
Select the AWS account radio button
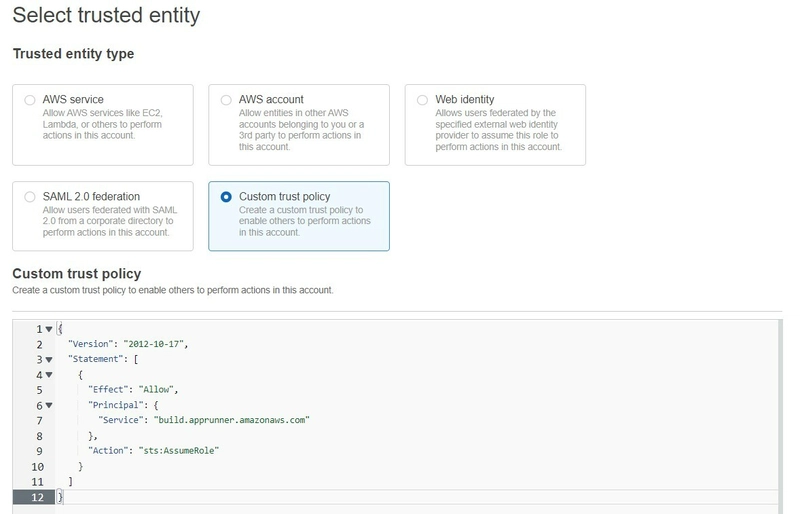coord(226,100)
